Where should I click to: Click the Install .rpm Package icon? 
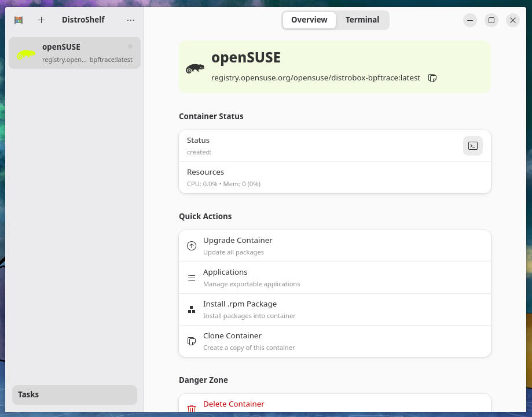tap(192, 309)
